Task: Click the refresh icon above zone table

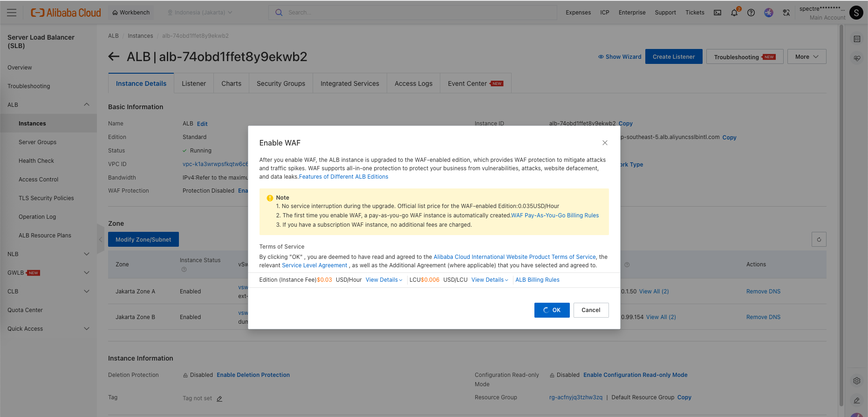Action: (x=819, y=239)
